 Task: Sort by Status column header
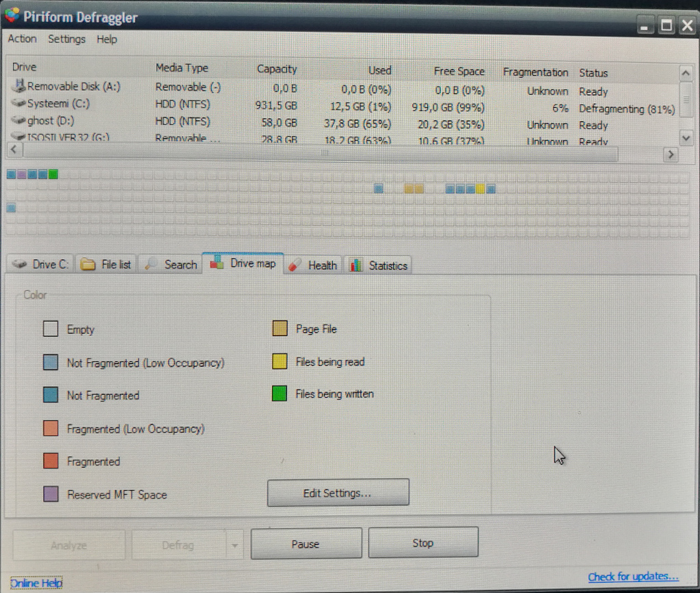593,72
